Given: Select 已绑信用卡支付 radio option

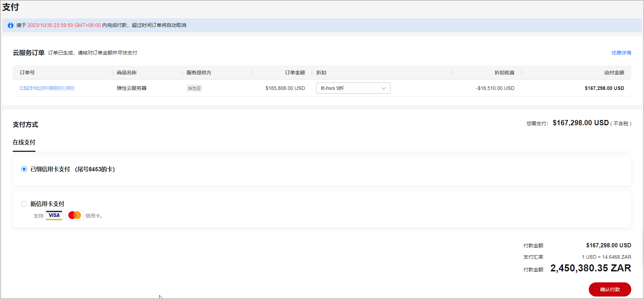Looking at the screenshot, I should pyautogui.click(x=24, y=169).
